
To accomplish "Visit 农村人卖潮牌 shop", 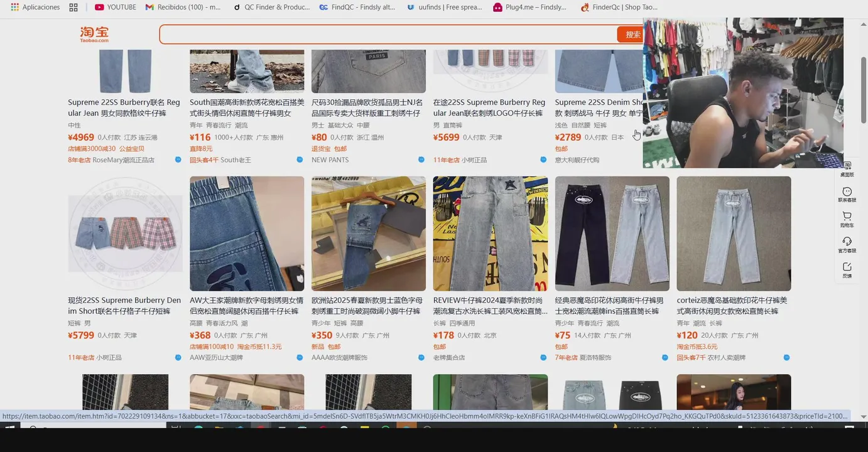I will point(727,358).
